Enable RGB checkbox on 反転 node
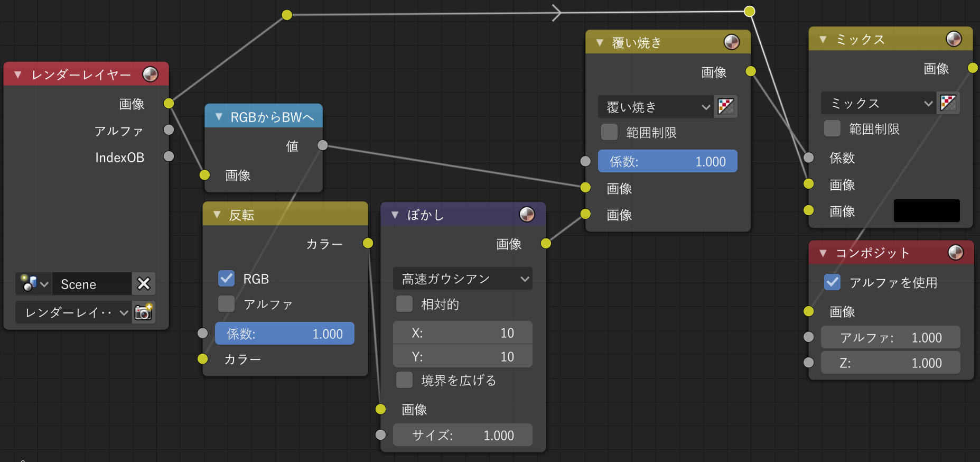 coord(226,278)
